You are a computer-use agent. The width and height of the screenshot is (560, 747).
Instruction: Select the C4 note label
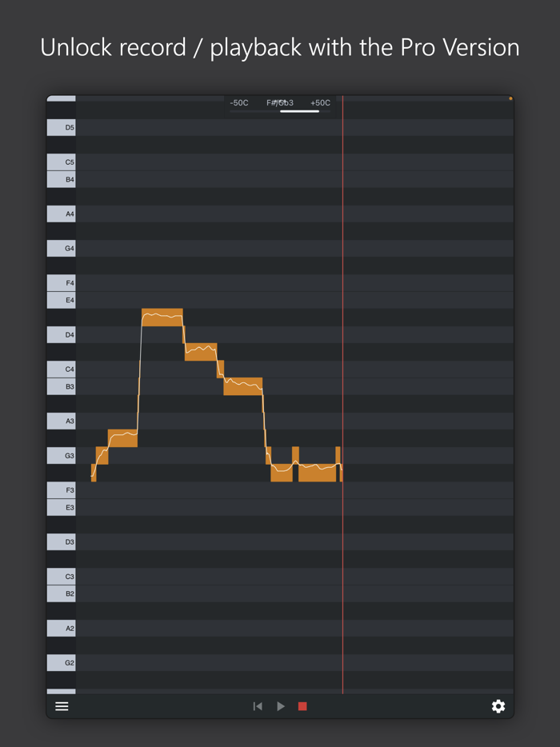[x=61, y=369]
